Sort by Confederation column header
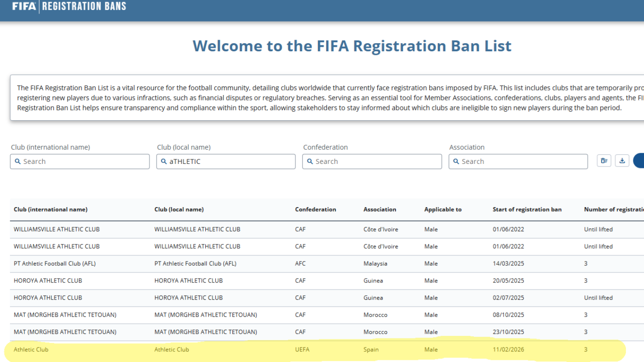 click(315, 209)
